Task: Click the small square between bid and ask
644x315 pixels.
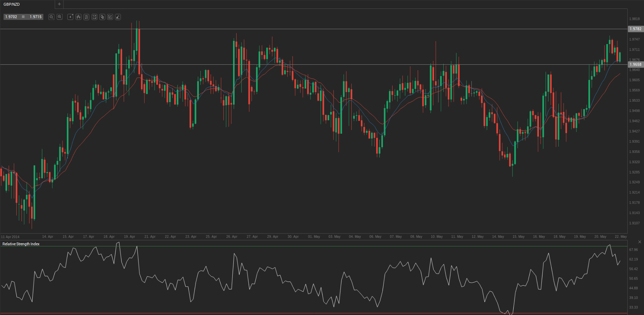Action: pos(23,17)
